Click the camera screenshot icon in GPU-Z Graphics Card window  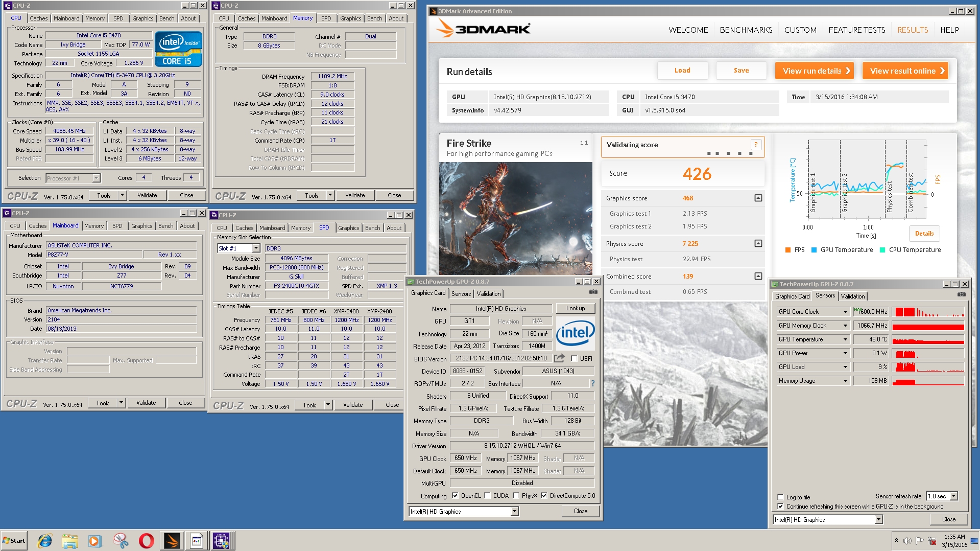pos(593,292)
